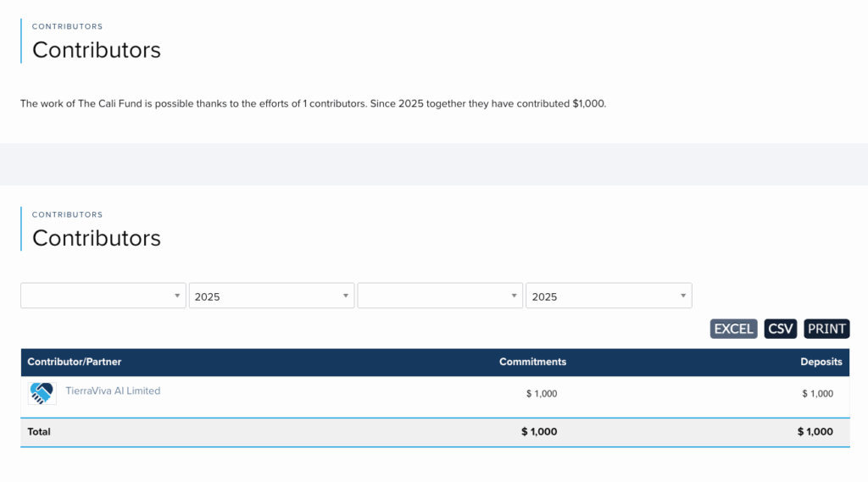Click the top Contributors page heading
This screenshot has height=482, width=868.
pos(97,50)
